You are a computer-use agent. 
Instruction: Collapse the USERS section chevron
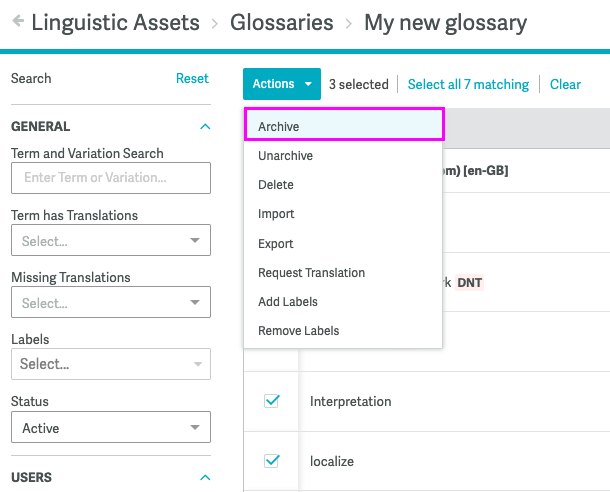(x=205, y=477)
